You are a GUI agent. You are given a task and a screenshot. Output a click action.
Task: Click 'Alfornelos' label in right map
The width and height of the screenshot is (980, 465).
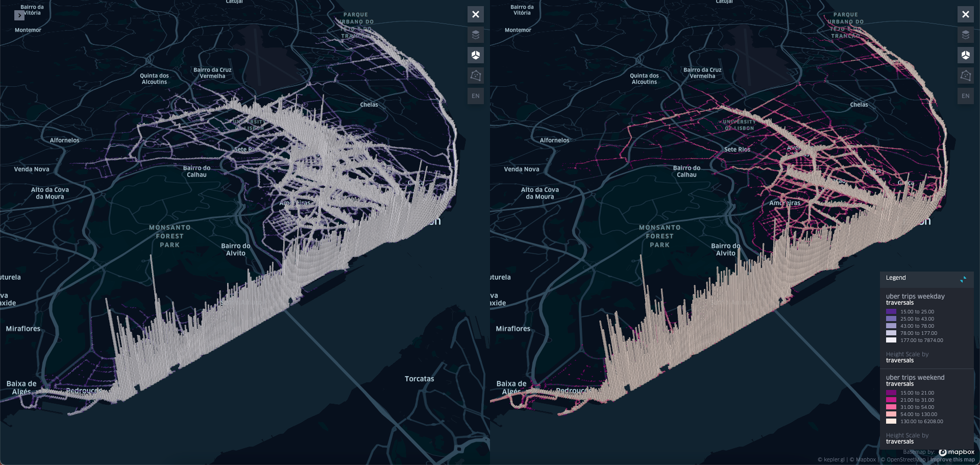tap(554, 140)
